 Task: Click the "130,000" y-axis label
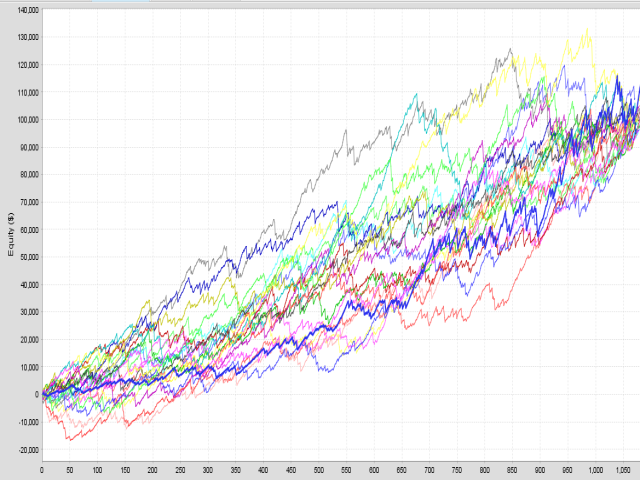click(28, 37)
